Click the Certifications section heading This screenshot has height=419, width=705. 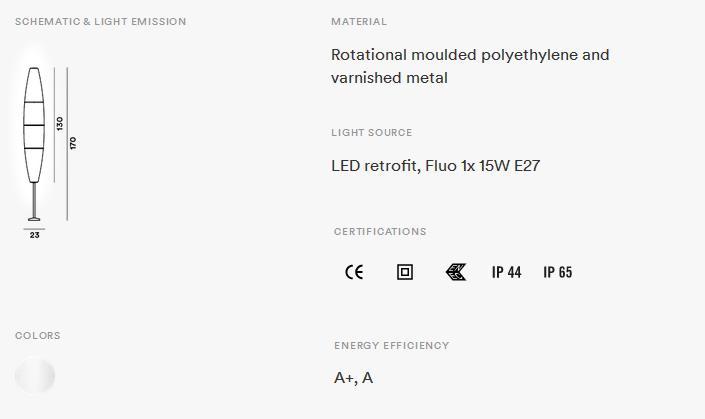(380, 232)
